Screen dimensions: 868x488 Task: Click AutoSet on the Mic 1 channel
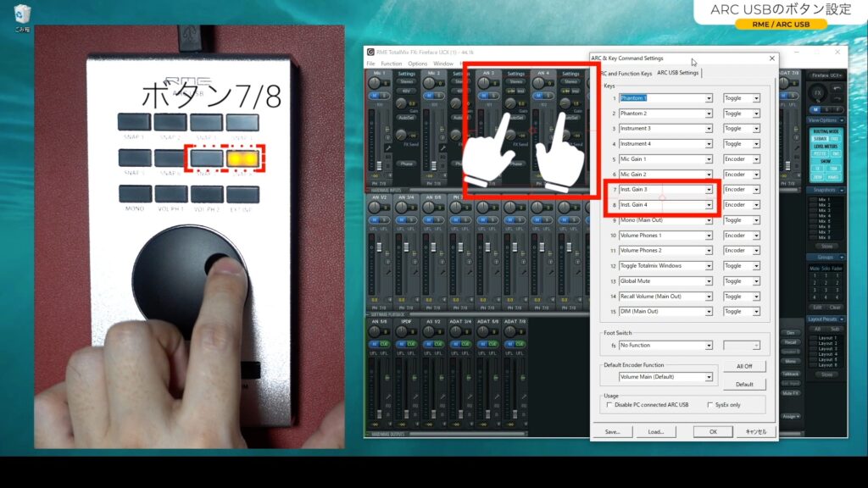pos(406,118)
